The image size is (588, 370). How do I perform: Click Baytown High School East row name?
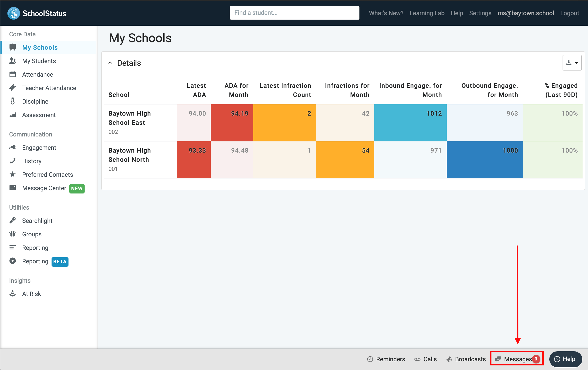click(x=130, y=118)
